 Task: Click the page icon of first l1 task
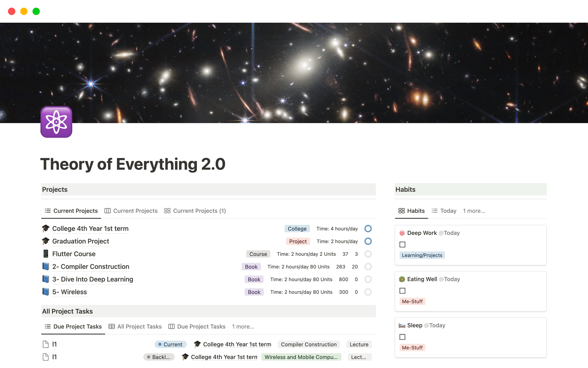click(x=46, y=344)
